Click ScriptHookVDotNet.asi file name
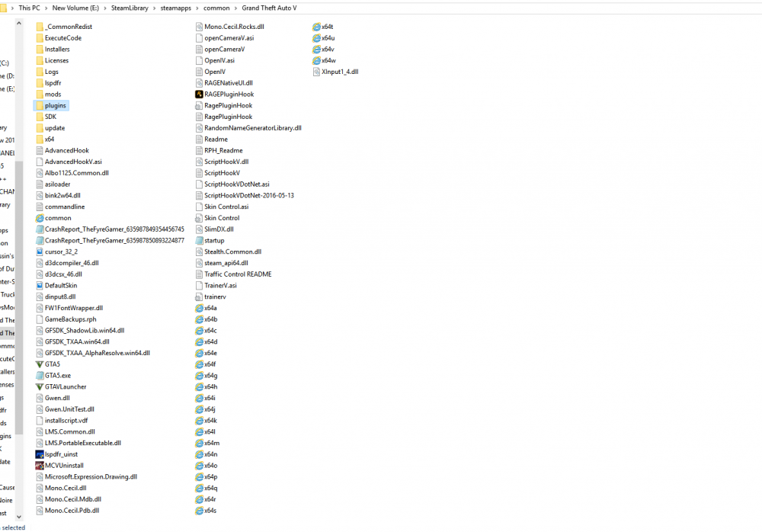Image resolution: width=762 pixels, height=532 pixels. tap(237, 184)
